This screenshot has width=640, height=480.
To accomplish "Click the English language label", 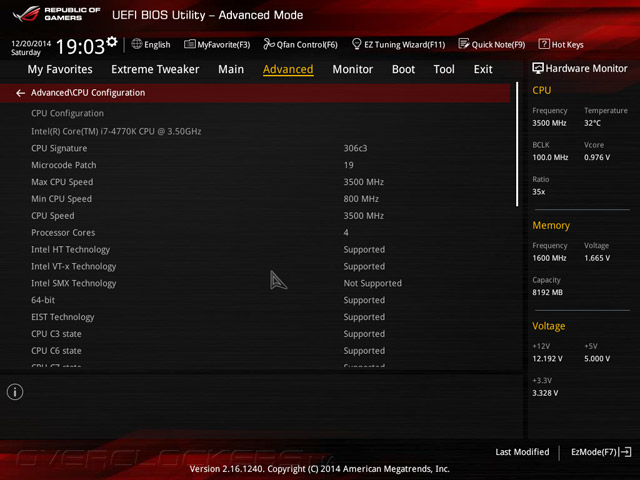I will point(157,45).
